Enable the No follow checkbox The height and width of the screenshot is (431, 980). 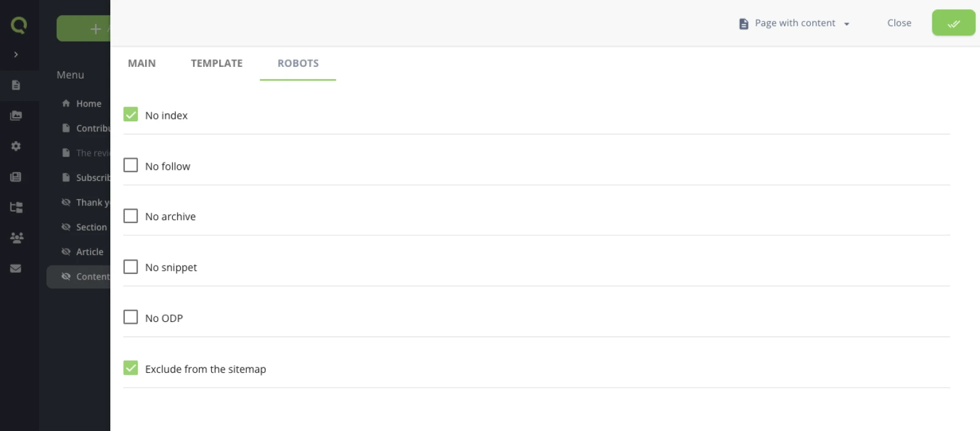[130, 166]
